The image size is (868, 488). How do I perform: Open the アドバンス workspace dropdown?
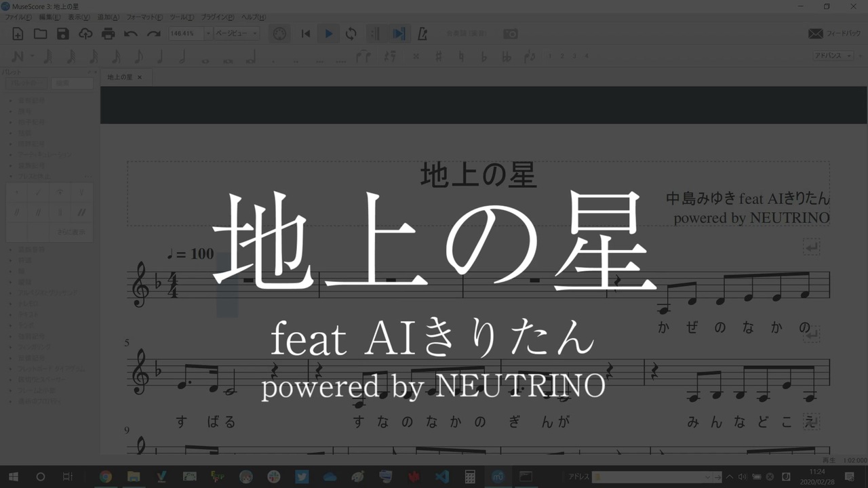(x=833, y=56)
